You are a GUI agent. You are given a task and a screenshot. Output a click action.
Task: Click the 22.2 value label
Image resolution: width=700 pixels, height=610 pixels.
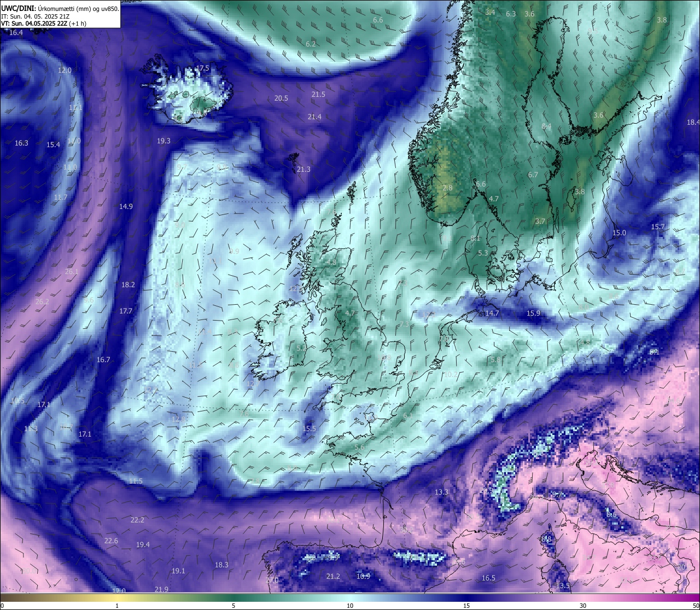click(137, 520)
